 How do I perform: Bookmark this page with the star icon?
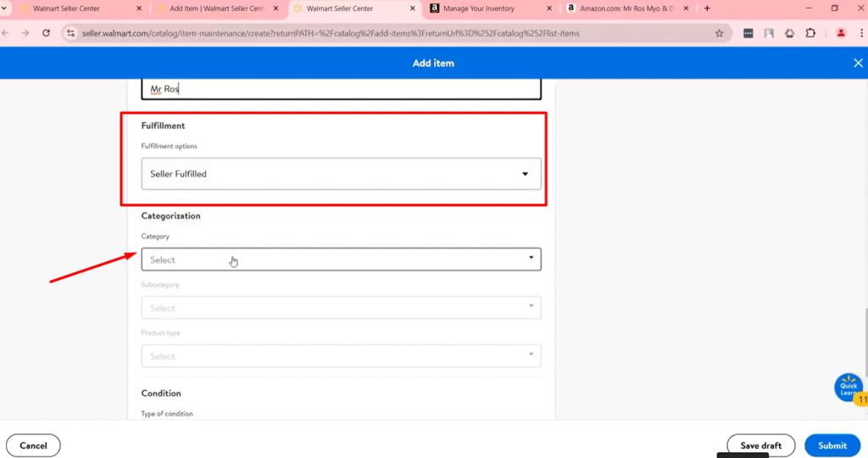(x=719, y=33)
